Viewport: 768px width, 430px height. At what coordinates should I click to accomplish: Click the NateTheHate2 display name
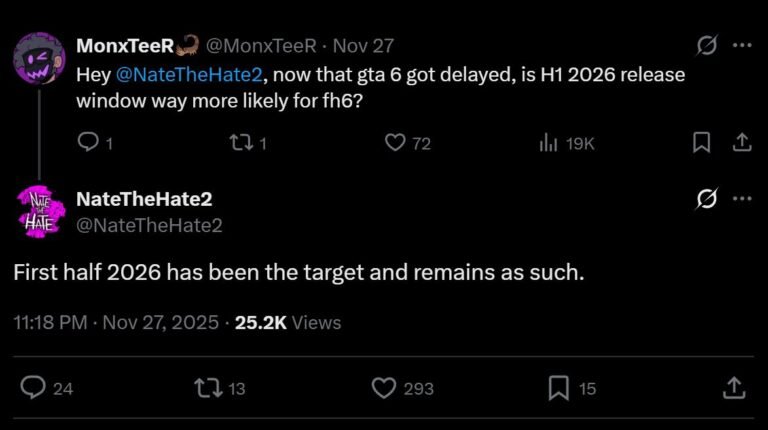point(144,199)
